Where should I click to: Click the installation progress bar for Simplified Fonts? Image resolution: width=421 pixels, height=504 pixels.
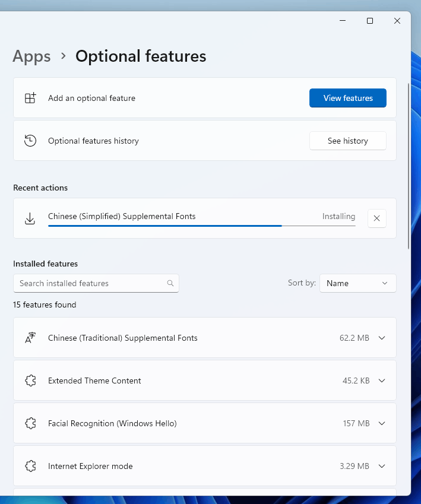point(202,226)
